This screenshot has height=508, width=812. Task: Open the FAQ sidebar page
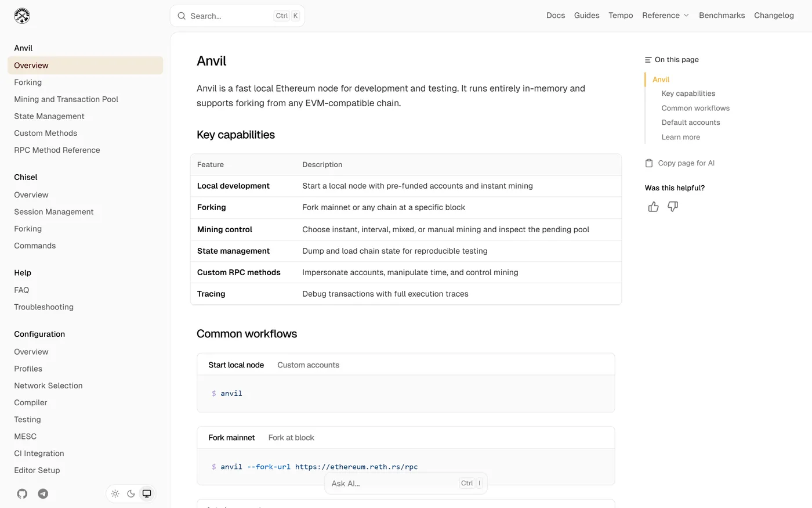point(85,290)
